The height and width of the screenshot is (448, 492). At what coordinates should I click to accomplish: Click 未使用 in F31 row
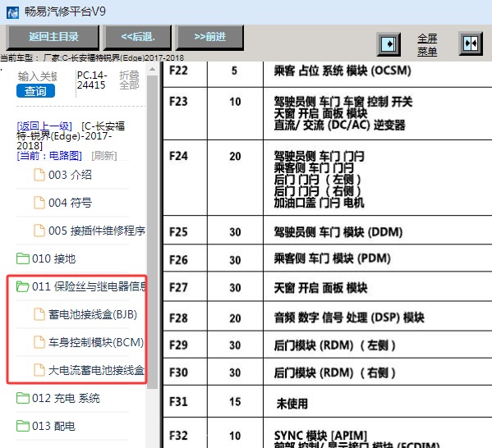pyautogui.click(x=292, y=404)
